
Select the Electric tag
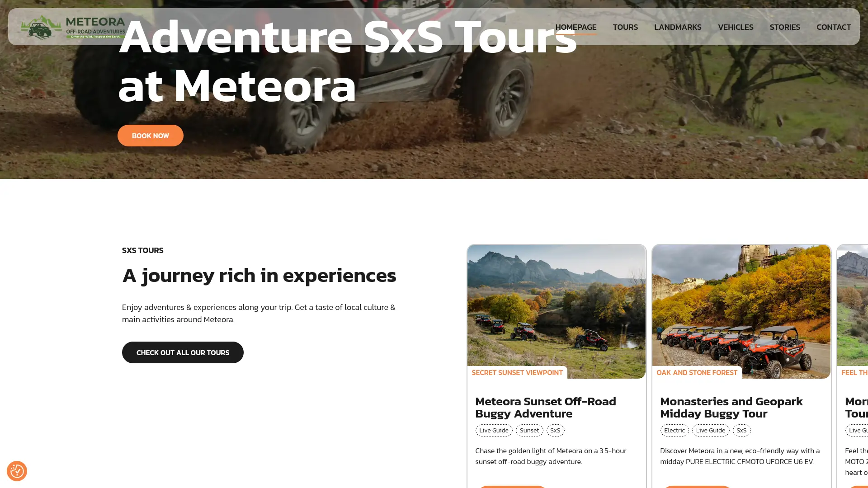tap(675, 430)
